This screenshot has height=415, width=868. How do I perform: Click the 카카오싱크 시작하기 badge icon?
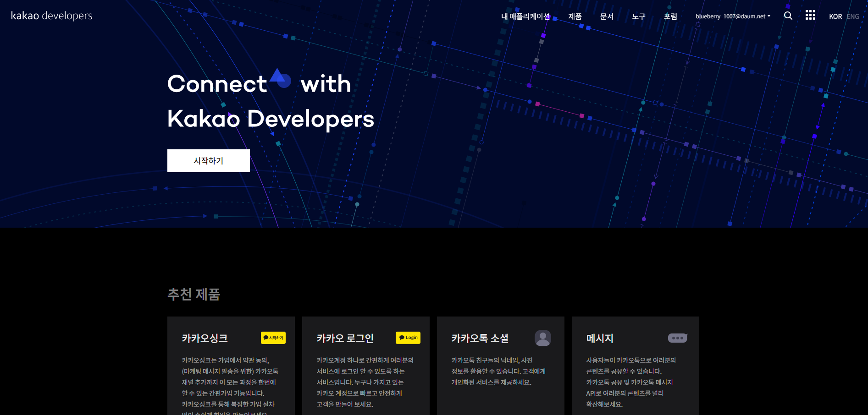(273, 338)
